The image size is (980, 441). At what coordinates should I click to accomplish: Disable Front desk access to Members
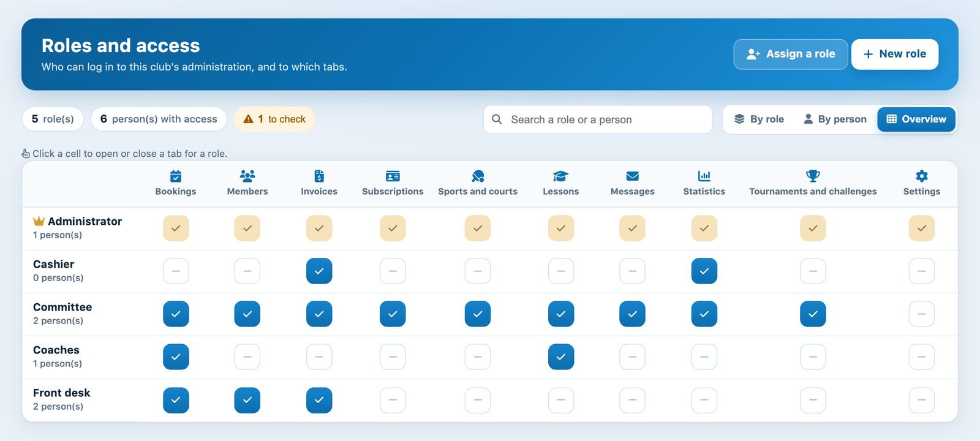pyautogui.click(x=247, y=400)
